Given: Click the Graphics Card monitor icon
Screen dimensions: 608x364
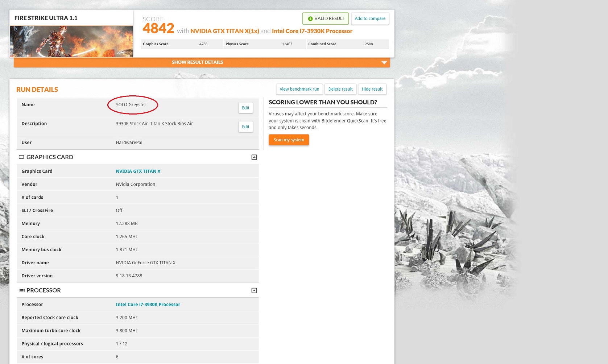Looking at the screenshot, I should (x=21, y=157).
